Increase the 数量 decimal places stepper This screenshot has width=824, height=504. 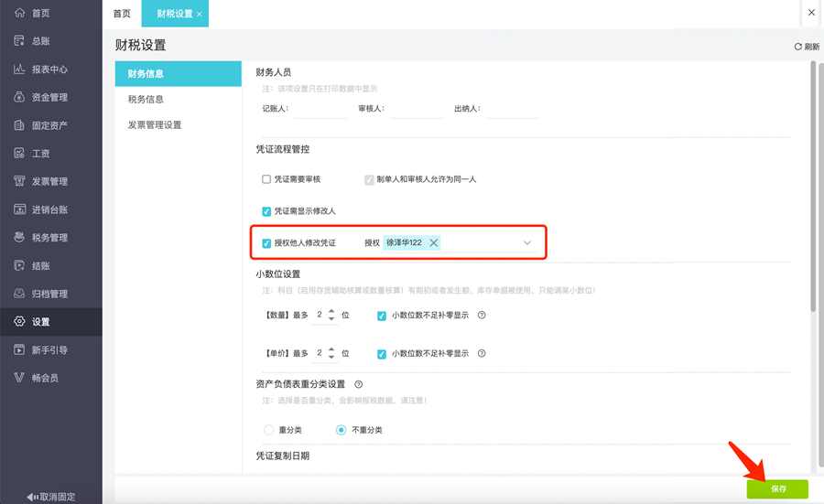coord(331,311)
